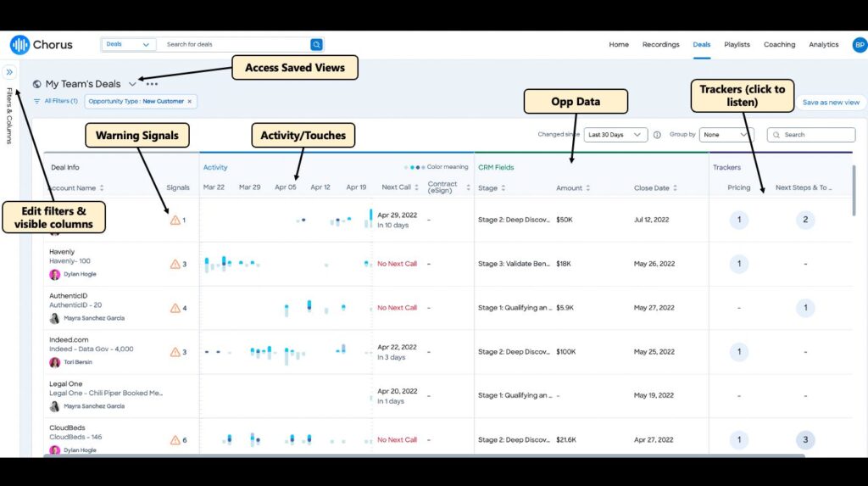This screenshot has height=486, width=868.
Task: Click the horizontal scrollbar at table bottom
Action: click(x=424, y=455)
